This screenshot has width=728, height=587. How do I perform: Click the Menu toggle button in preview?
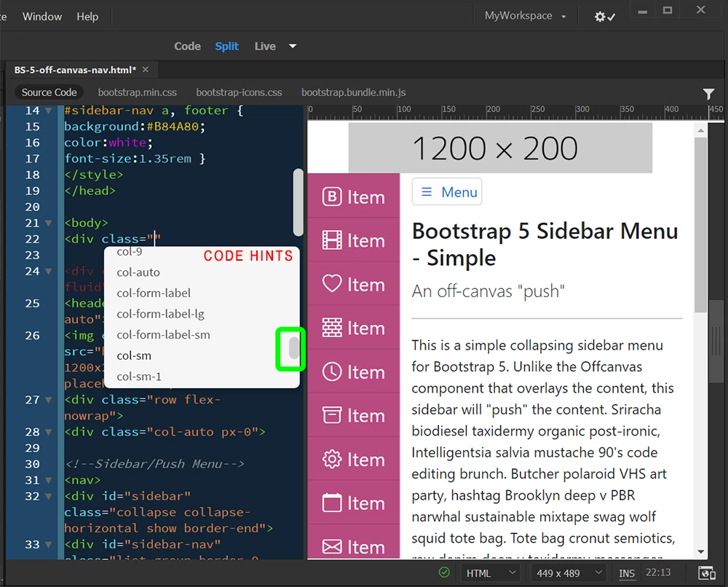pos(447,192)
